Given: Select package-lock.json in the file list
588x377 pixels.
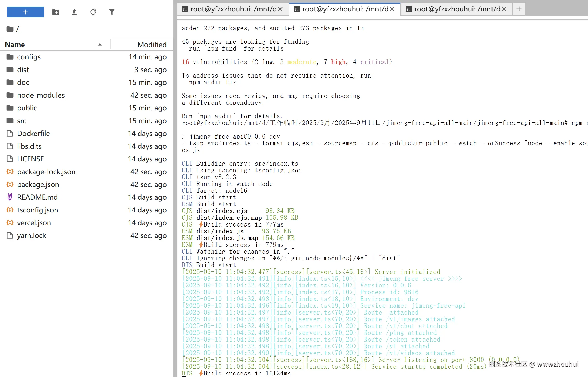Looking at the screenshot, I should (86, 172).
